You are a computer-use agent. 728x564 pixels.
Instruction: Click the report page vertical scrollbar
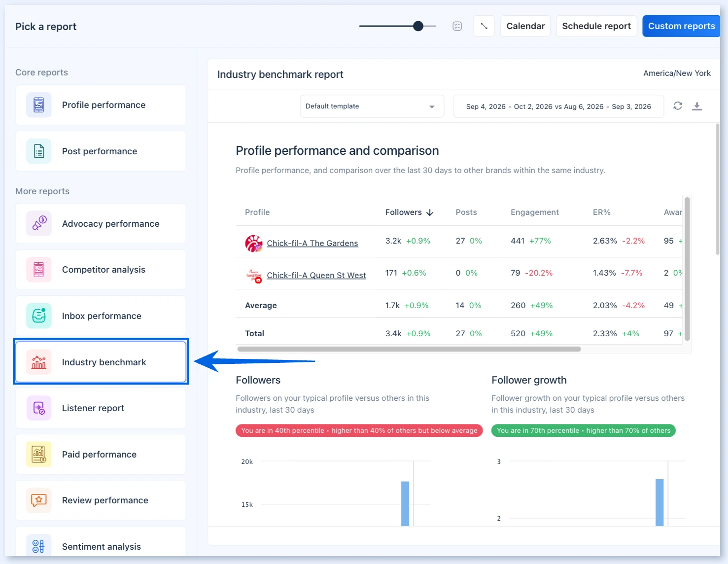pos(718,189)
